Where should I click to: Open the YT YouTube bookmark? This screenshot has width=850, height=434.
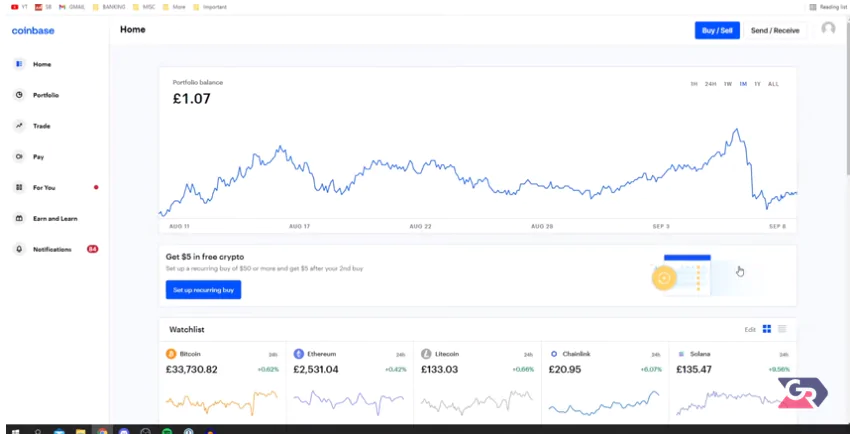[19, 7]
